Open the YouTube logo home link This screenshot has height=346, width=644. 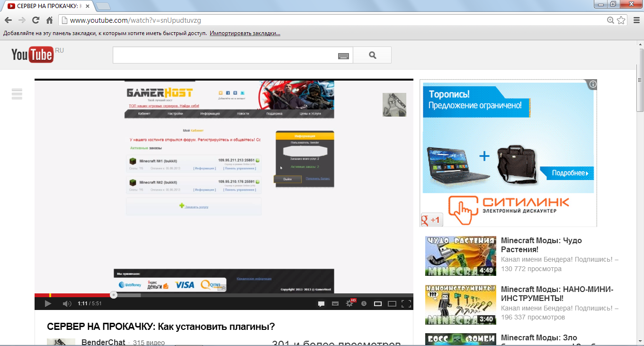coord(32,55)
